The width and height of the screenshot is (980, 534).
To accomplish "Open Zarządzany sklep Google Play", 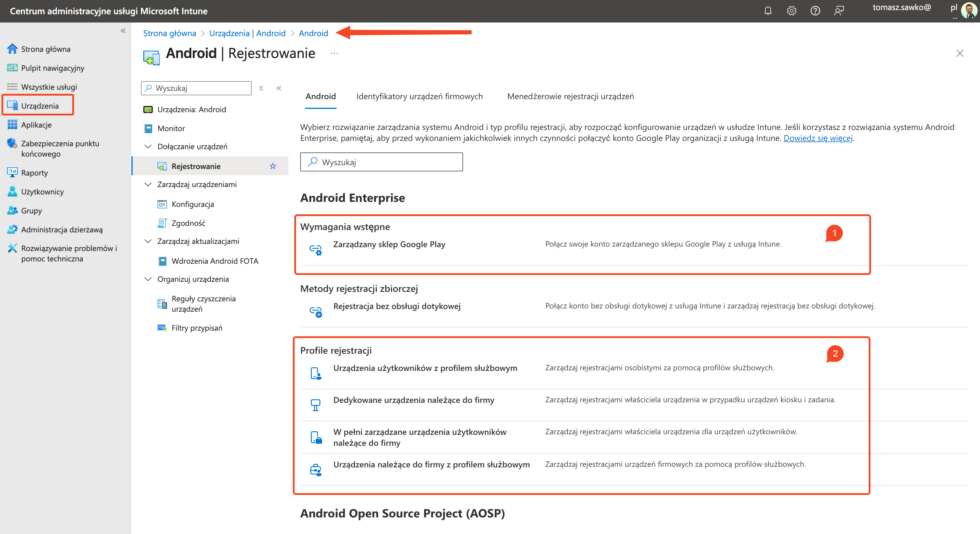I will pyautogui.click(x=389, y=244).
